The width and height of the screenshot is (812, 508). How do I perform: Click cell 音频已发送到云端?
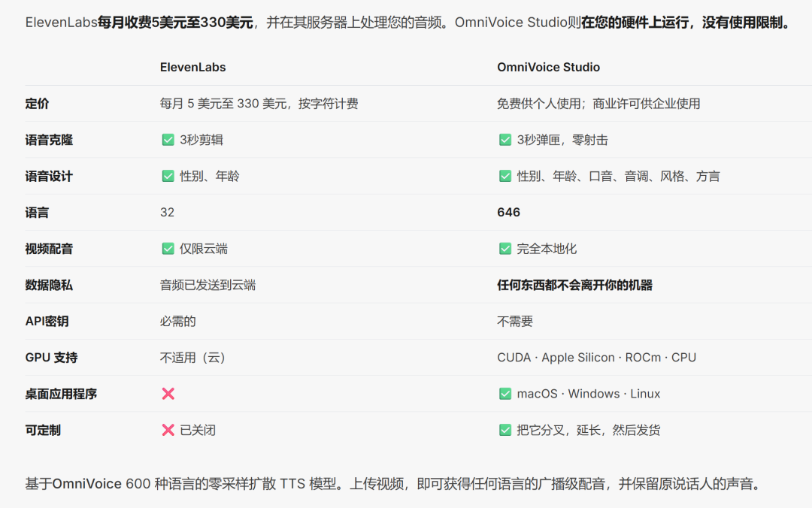(x=208, y=285)
